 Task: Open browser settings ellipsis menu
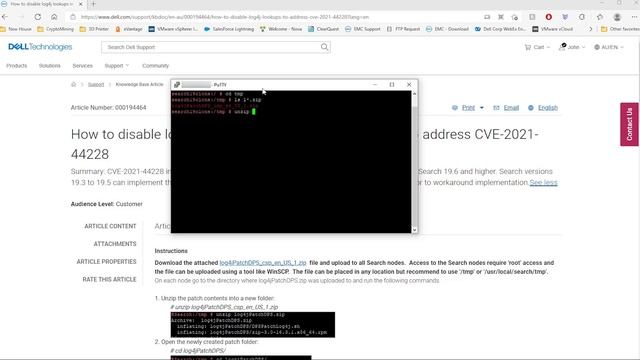tap(634, 17)
